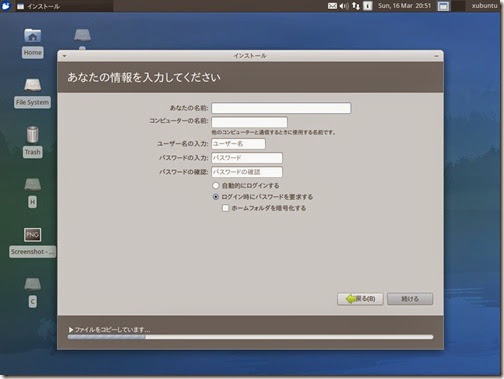The width and height of the screenshot is (504, 379).
Task: Open the H drive desktop icon
Action: tap(32, 184)
